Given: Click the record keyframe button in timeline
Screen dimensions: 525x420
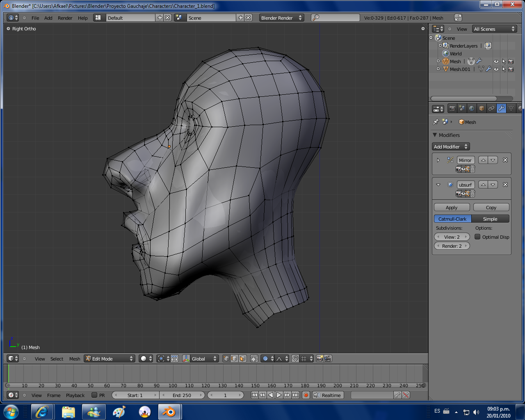Looking at the screenshot, I should click(306, 395).
